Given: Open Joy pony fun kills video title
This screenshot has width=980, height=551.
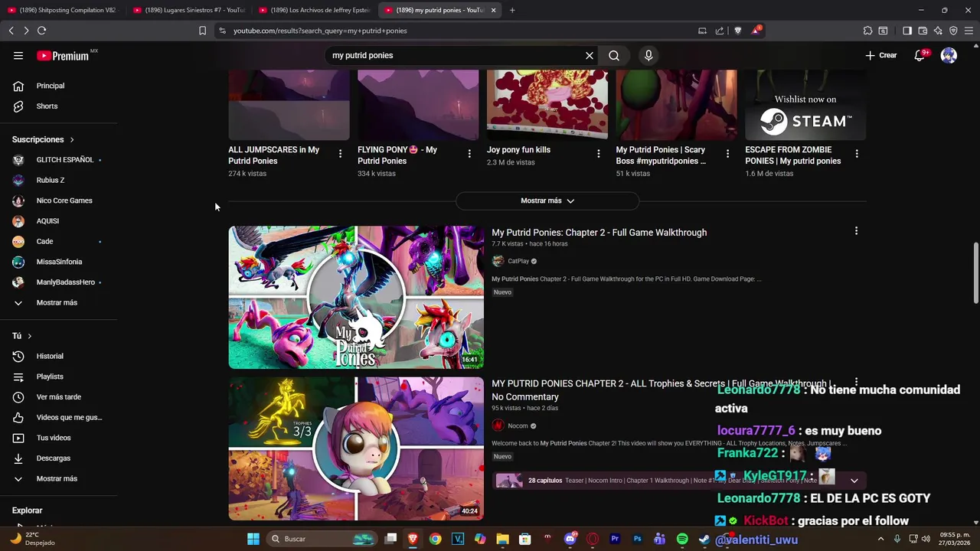Looking at the screenshot, I should (x=518, y=150).
